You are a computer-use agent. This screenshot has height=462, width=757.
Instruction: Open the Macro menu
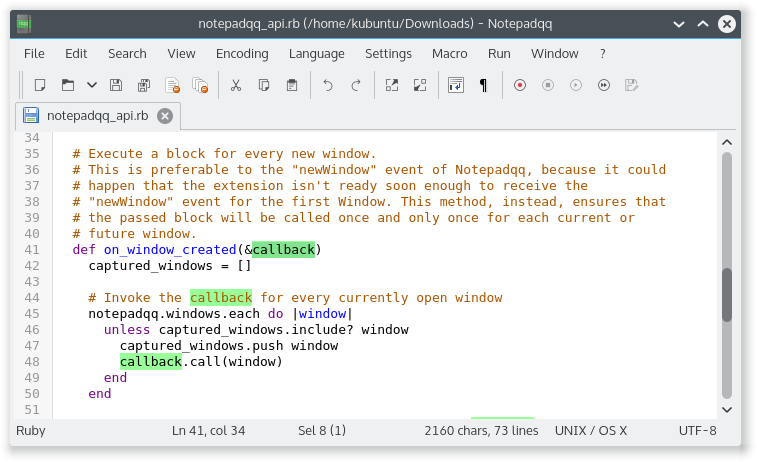click(449, 53)
